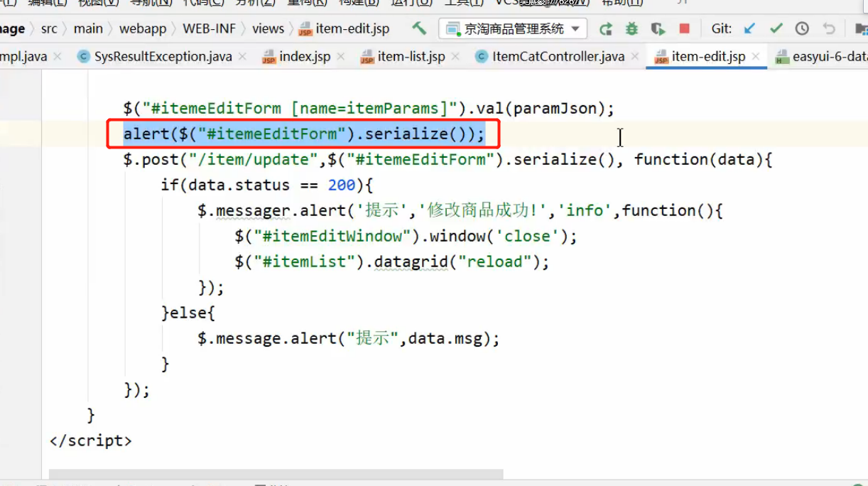Close the index.jsp tab
Screen dimensions: 868x486
(341, 56)
